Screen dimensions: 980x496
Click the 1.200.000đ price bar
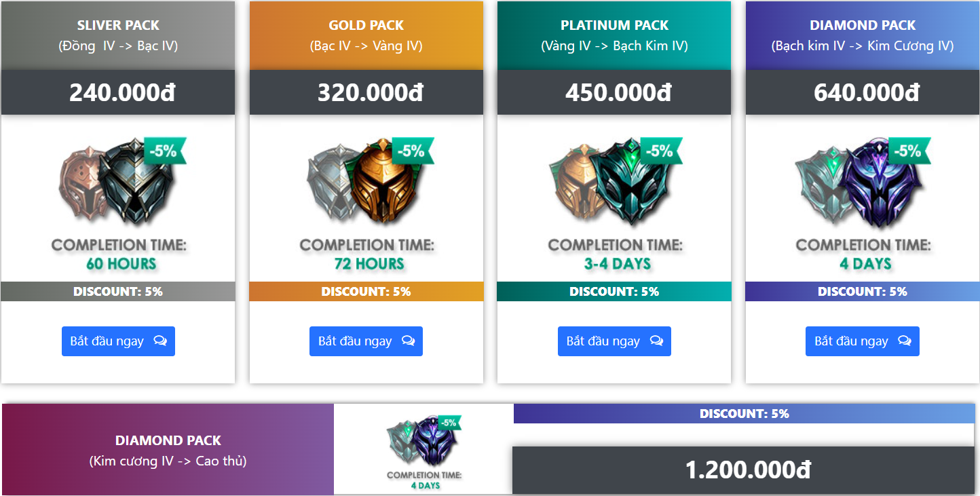744,470
